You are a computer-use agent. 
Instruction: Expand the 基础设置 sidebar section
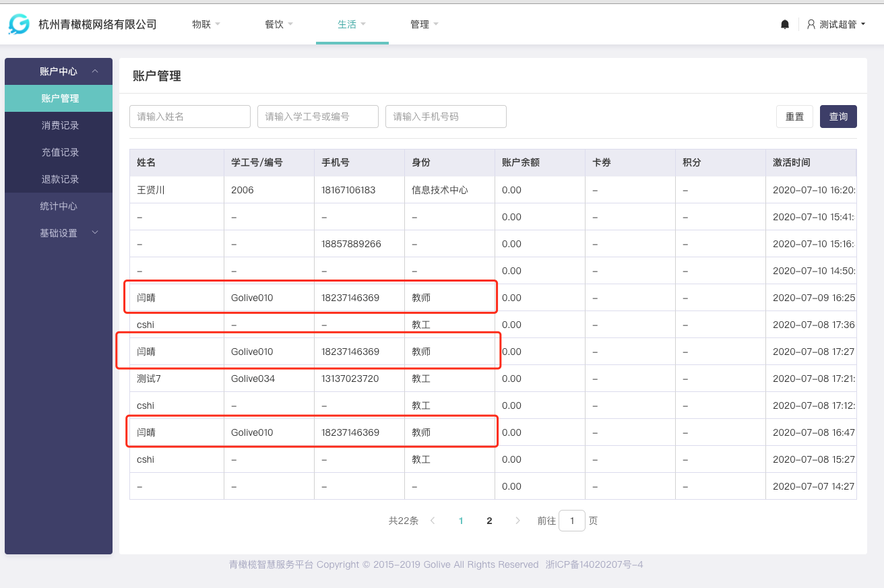(59, 233)
